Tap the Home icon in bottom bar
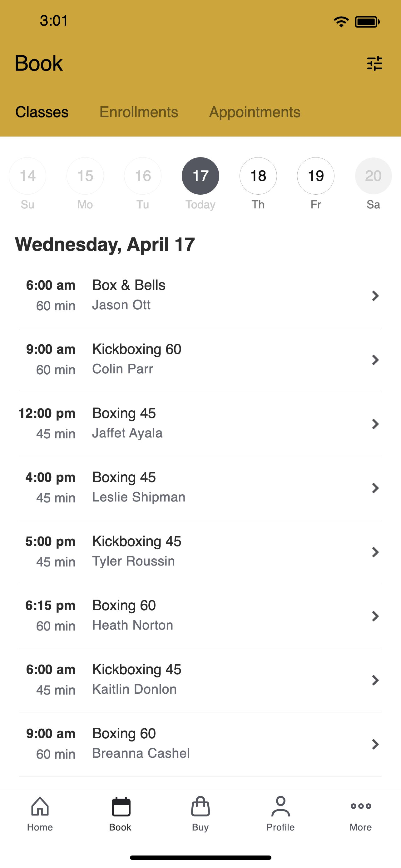Screen dimensions: 401x868 [x=40, y=806]
